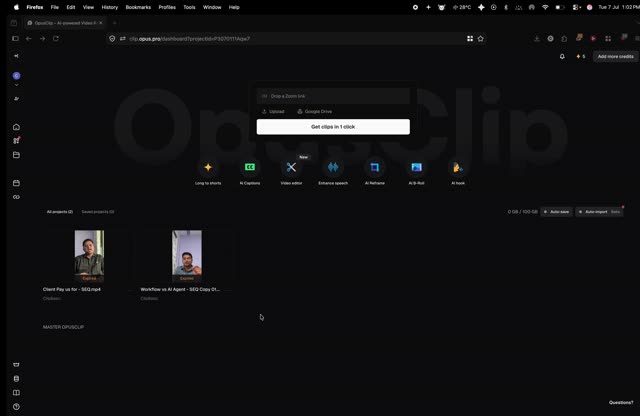Click Add more credits button
The height and width of the screenshot is (416, 640).
pos(616,56)
